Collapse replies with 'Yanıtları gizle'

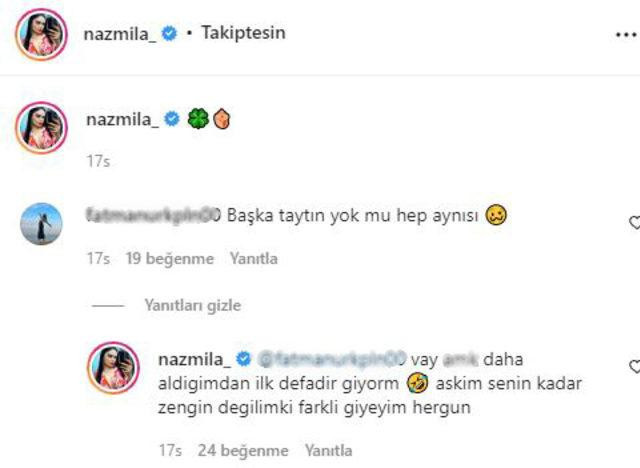coord(193,305)
